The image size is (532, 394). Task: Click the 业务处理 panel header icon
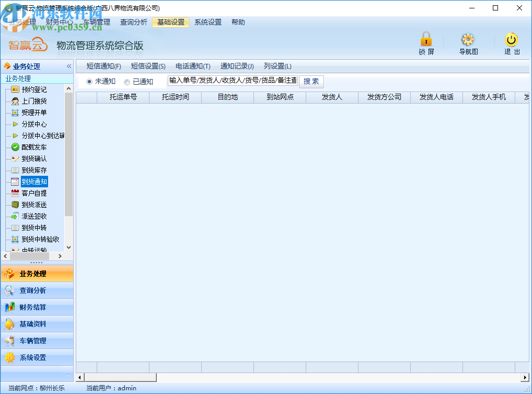[x=7, y=66]
